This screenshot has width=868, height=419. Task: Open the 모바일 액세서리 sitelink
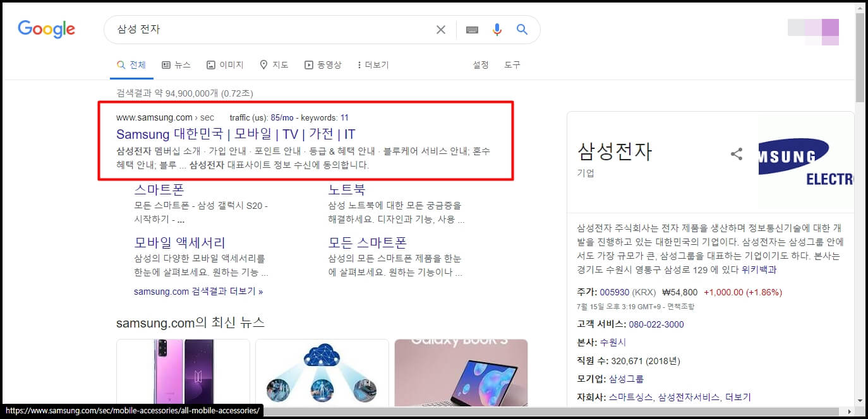pyautogui.click(x=179, y=242)
